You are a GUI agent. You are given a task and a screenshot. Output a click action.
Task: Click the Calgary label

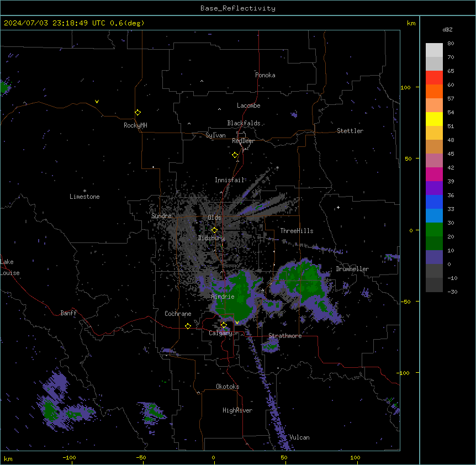220,333
